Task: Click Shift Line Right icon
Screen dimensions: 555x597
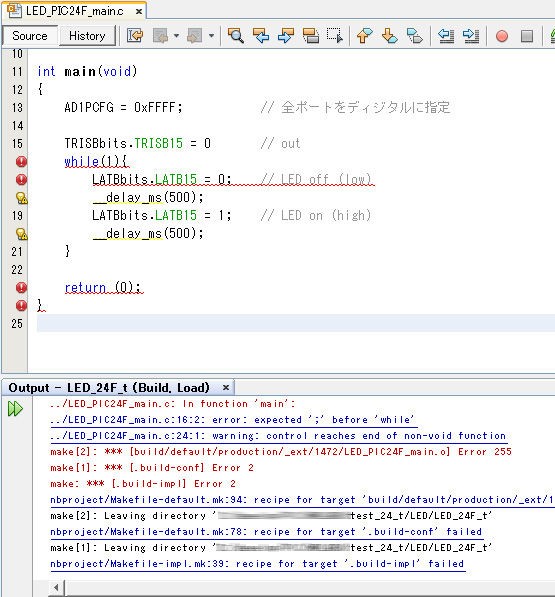Action: pyautogui.click(x=471, y=36)
